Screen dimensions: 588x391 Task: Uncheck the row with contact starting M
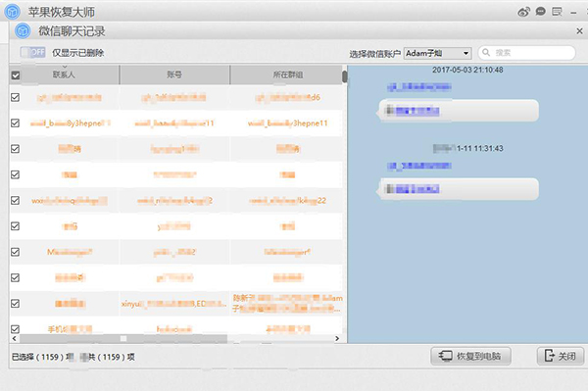pyautogui.click(x=15, y=252)
